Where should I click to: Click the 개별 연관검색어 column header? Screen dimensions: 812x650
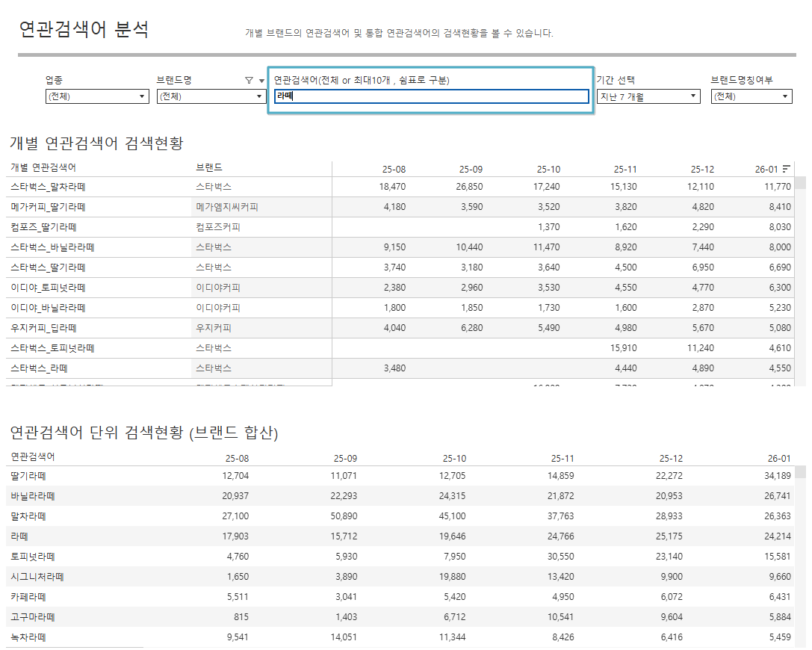pos(43,167)
